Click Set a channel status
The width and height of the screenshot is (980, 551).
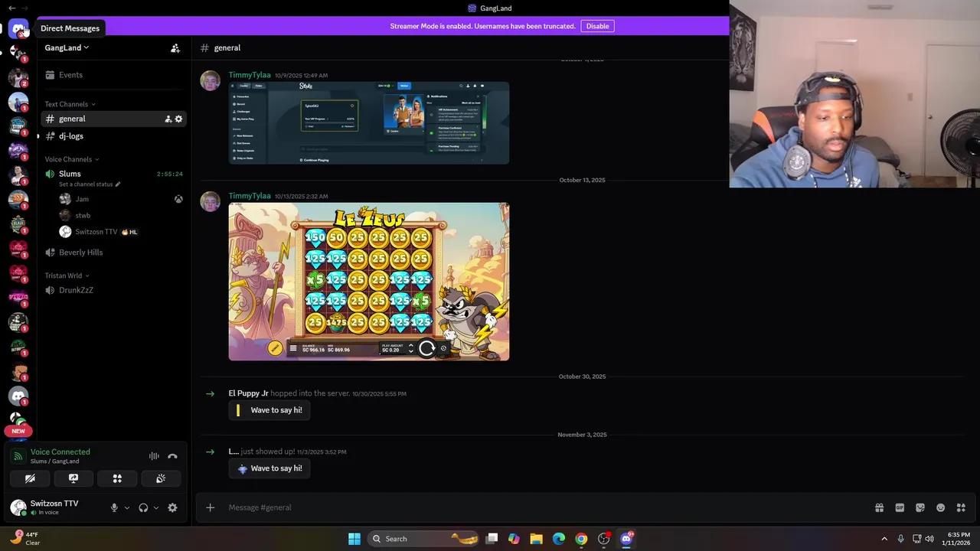point(90,184)
